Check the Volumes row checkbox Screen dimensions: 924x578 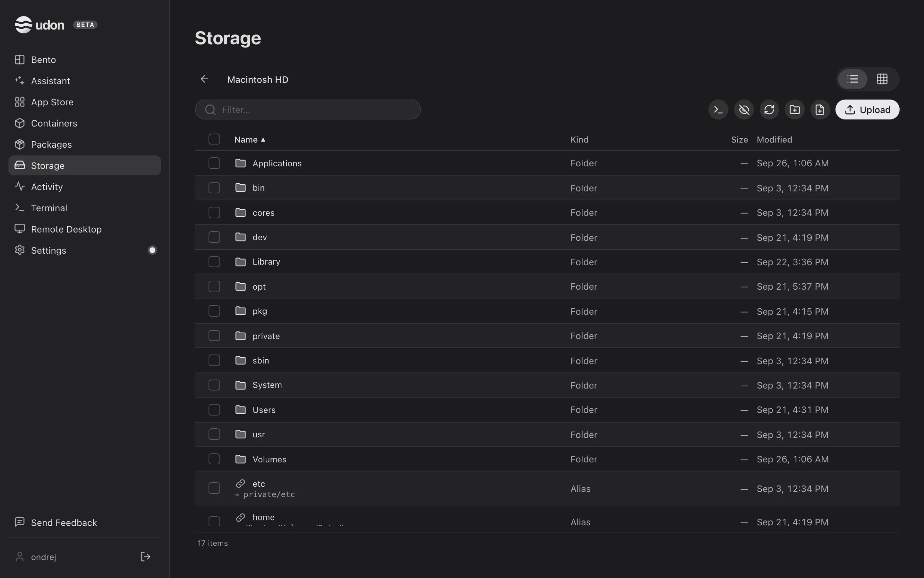coord(214,459)
